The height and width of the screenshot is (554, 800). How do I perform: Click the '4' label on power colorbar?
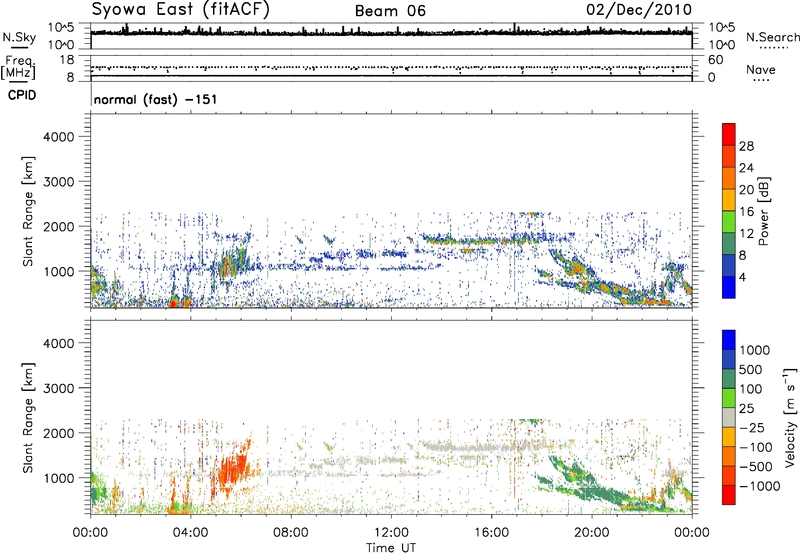click(x=742, y=277)
